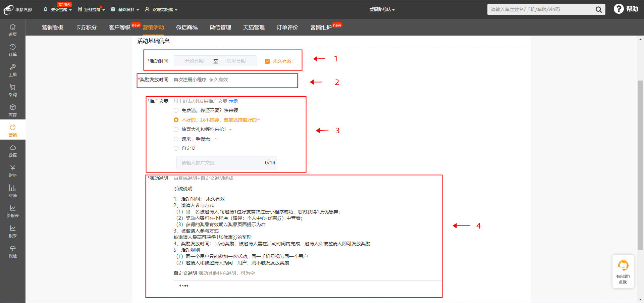The width and height of the screenshot is (644, 303).
Task: Switch to the 客情维护 tab
Action: (x=321, y=27)
